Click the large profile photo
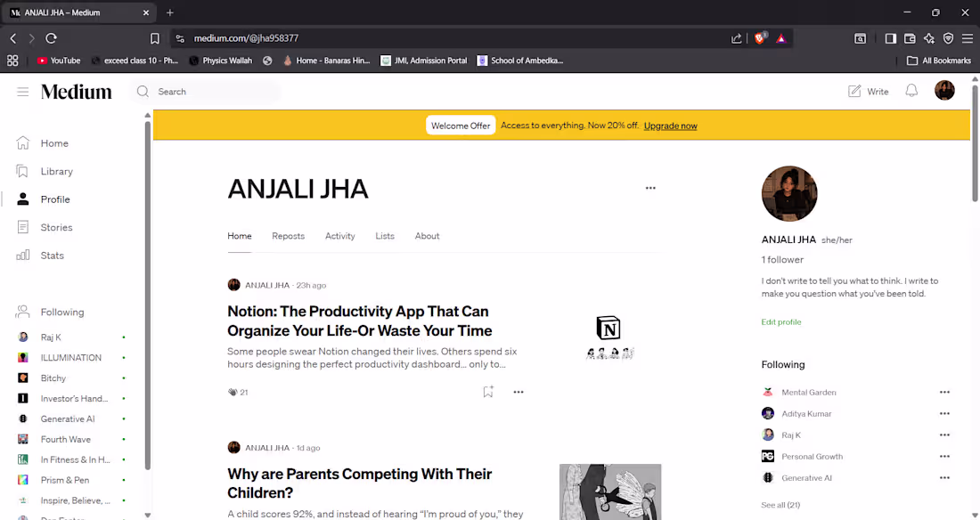The height and width of the screenshot is (520, 980). 788,193
